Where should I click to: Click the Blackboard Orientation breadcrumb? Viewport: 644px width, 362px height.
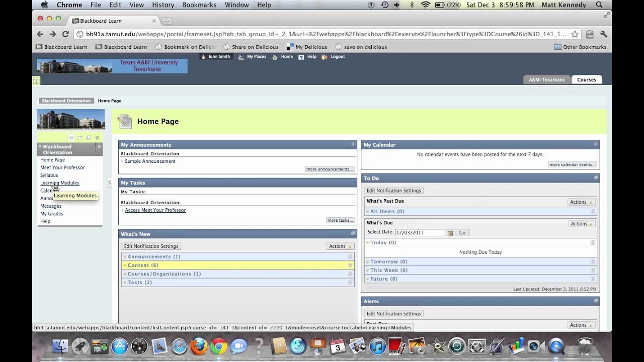pyautogui.click(x=66, y=101)
